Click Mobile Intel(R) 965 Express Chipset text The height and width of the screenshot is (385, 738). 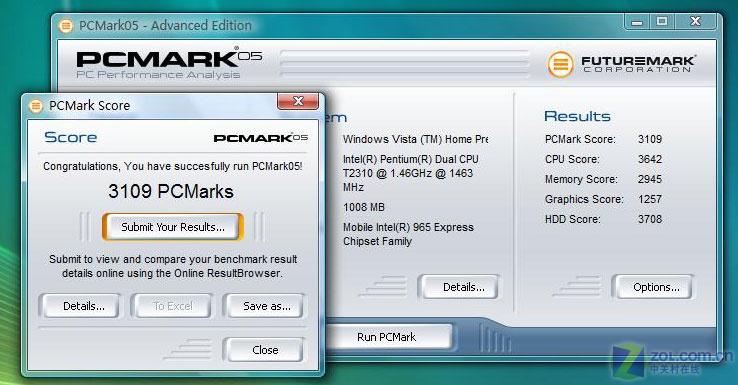pyautogui.click(x=408, y=234)
